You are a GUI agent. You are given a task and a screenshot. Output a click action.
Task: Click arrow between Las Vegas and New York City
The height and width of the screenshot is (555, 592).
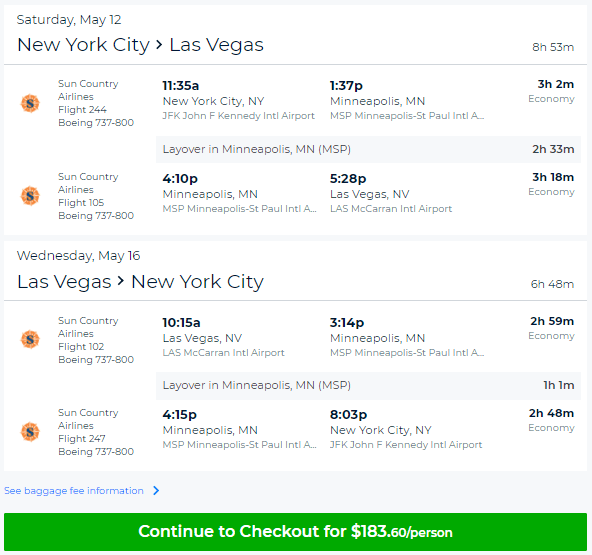pos(120,281)
